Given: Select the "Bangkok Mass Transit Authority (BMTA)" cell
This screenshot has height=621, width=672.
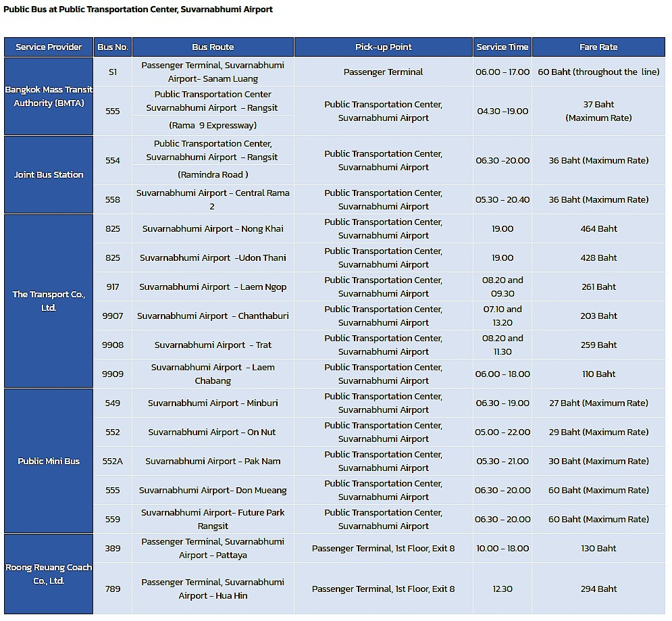Looking at the screenshot, I should point(49,97).
